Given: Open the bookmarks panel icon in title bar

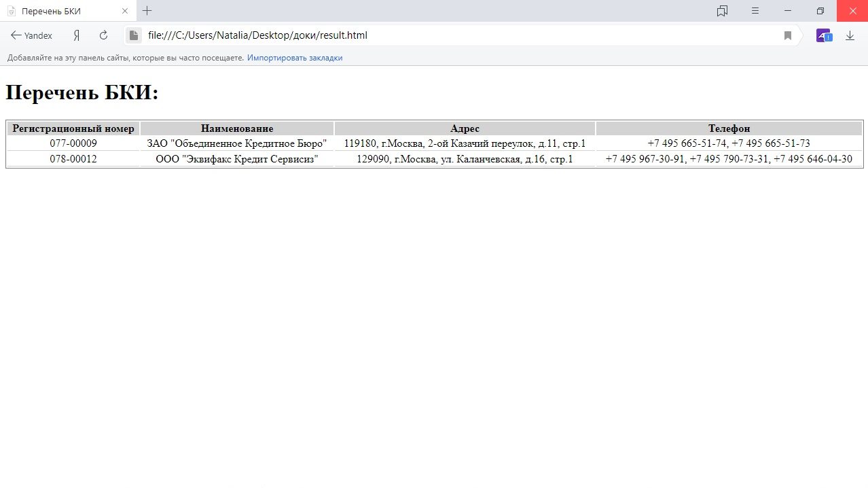Looking at the screenshot, I should pos(722,11).
